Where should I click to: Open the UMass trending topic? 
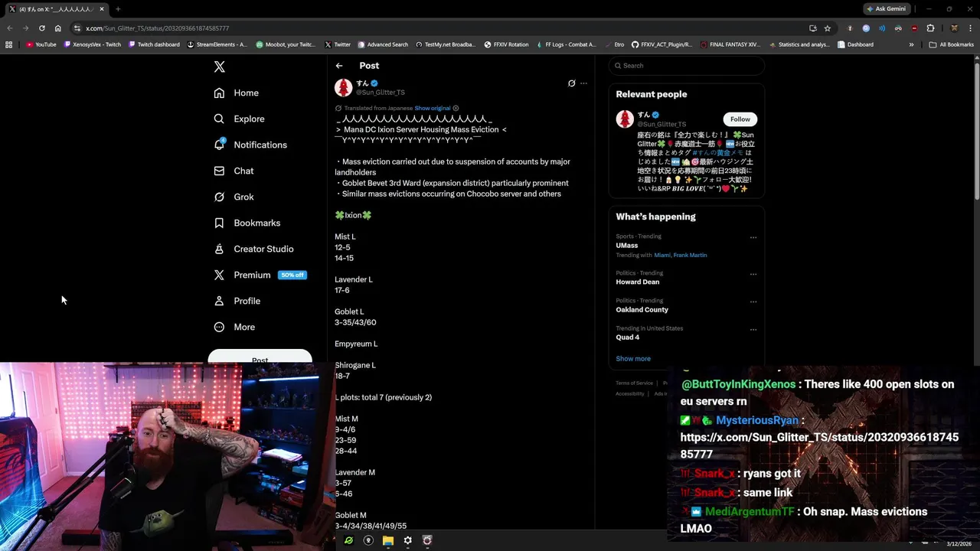pos(627,246)
